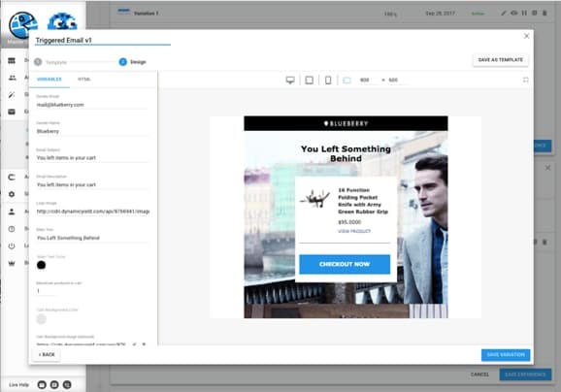The height and width of the screenshot is (392, 561).
Task: Open the Cart Background Color swatch
Action: pos(41,318)
